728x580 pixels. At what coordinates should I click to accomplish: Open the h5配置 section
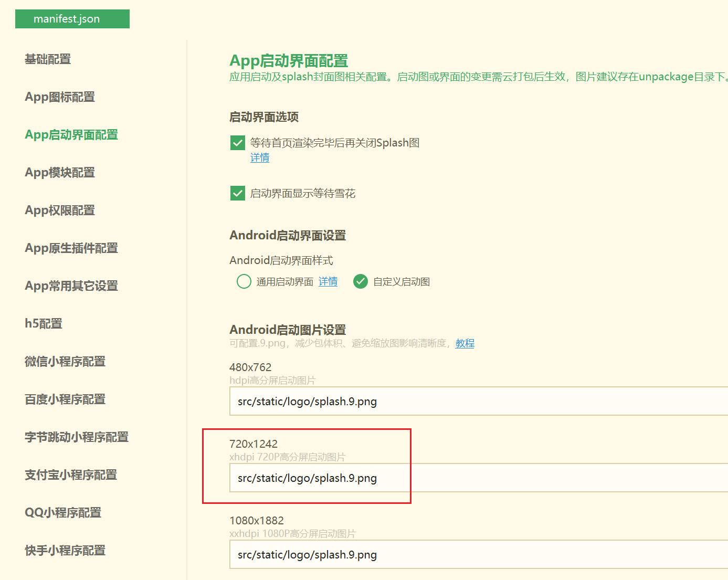pyautogui.click(x=43, y=323)
